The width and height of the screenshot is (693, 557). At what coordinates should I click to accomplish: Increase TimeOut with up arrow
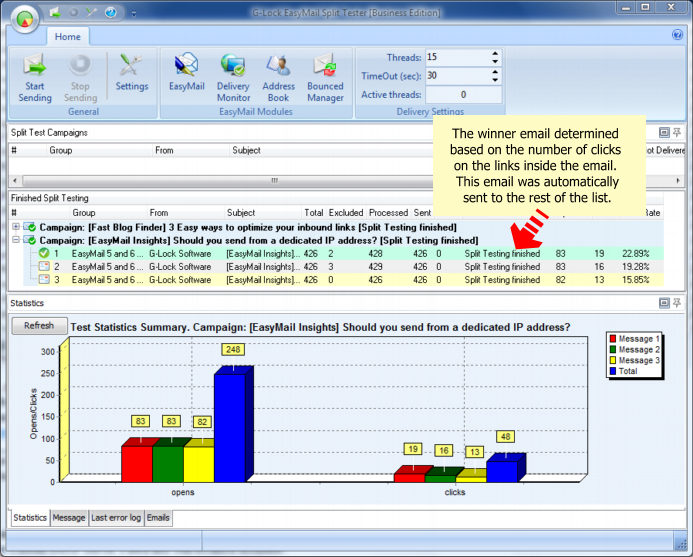(495, 72)
